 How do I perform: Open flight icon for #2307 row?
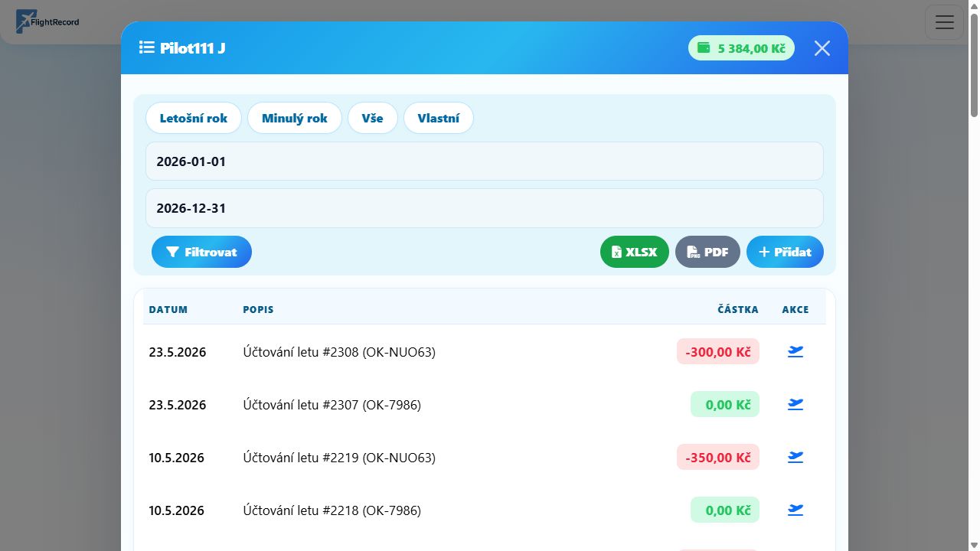click(795, 404)
